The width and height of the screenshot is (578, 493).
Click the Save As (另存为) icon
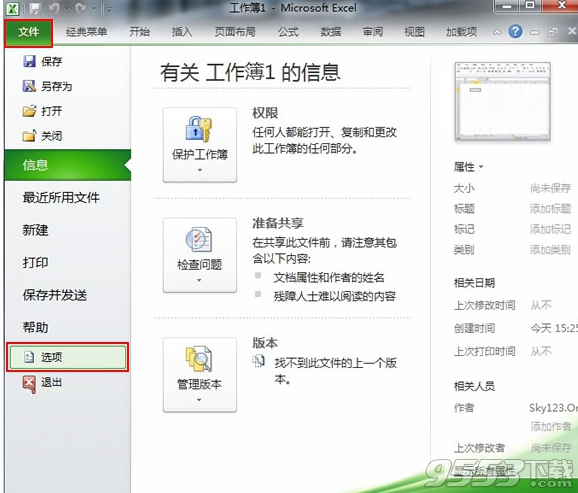[29, 86]
